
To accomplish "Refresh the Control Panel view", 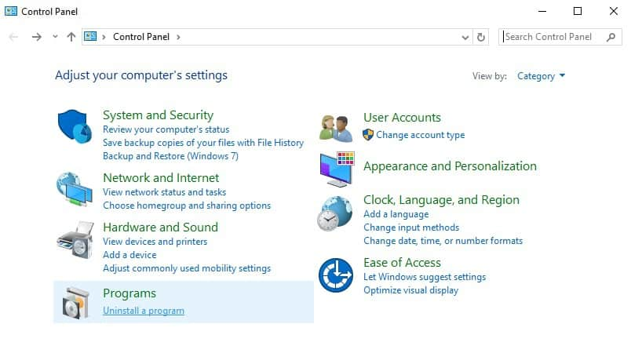I will [481, 37].
